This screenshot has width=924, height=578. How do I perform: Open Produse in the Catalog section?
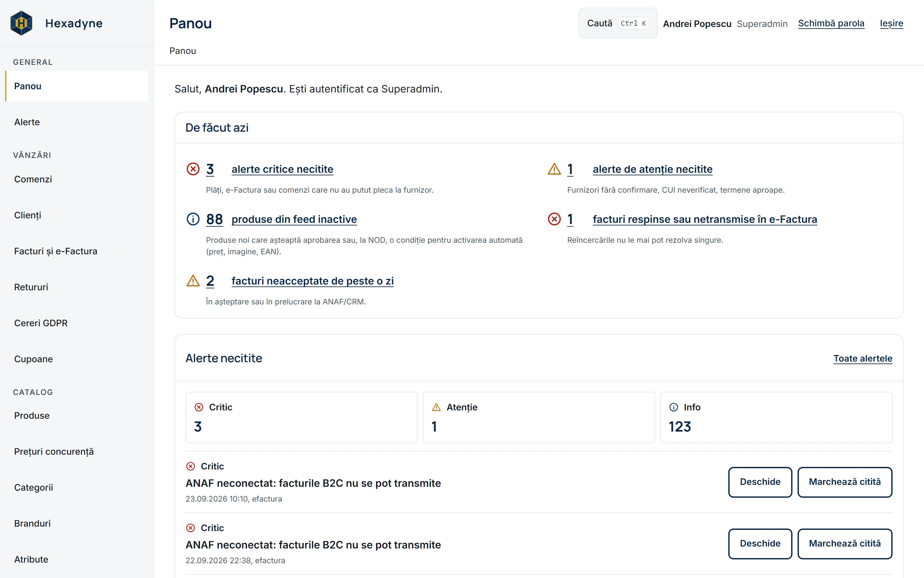click(77, 416)
